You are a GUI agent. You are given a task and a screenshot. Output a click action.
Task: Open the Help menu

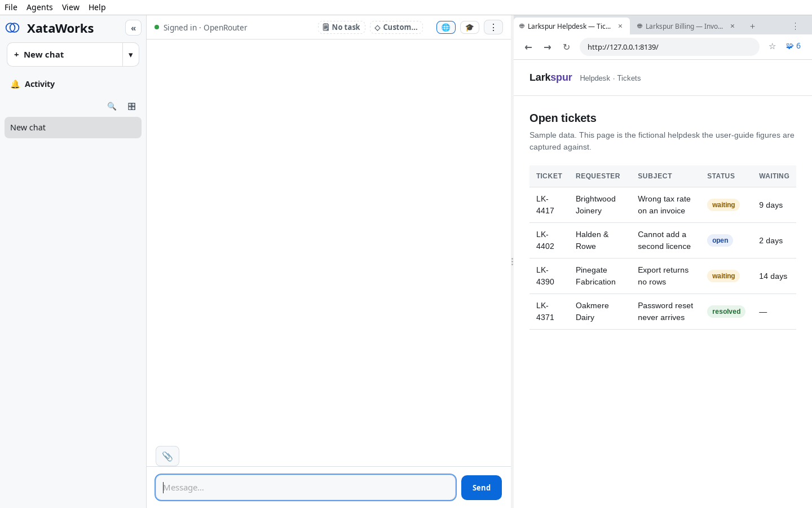point(97,7)
